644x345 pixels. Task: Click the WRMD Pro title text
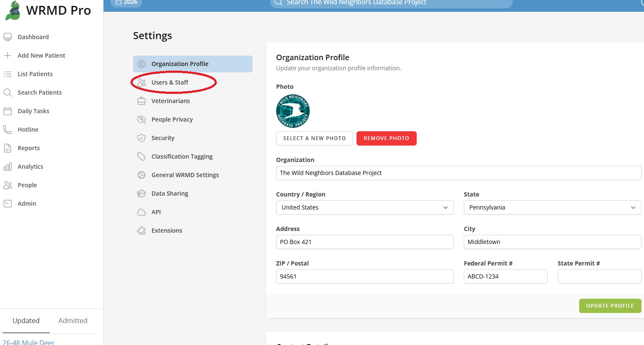(59, 11)
